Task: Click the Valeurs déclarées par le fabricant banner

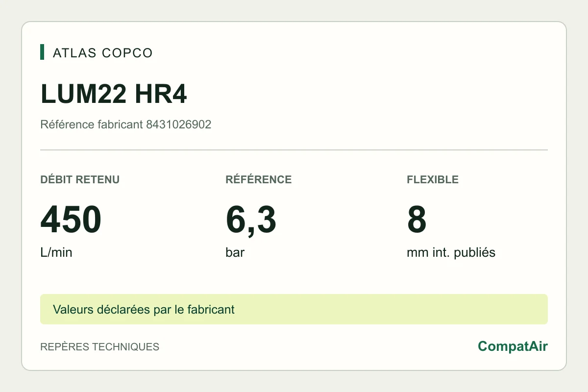Action: [x=294, y=309]
